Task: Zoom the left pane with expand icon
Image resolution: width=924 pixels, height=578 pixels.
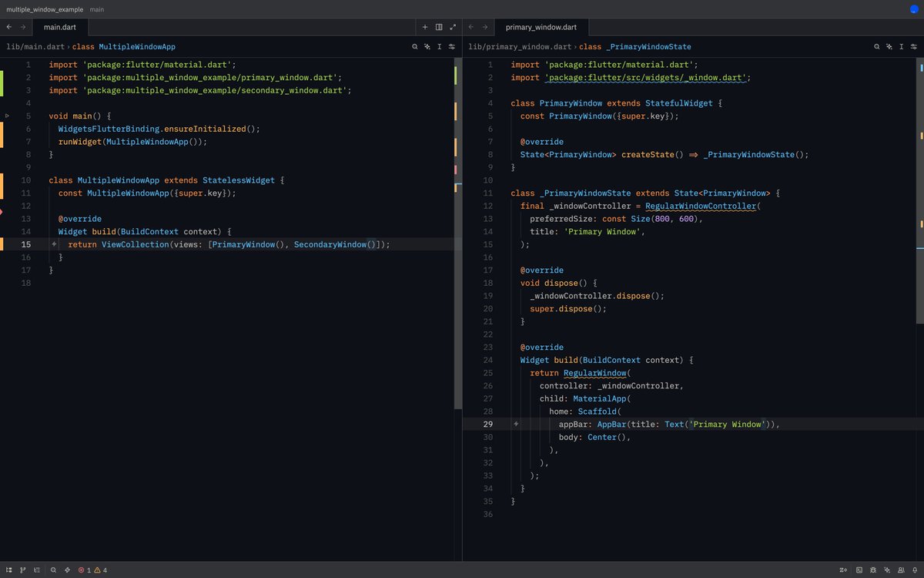Action: pos(453,27)
